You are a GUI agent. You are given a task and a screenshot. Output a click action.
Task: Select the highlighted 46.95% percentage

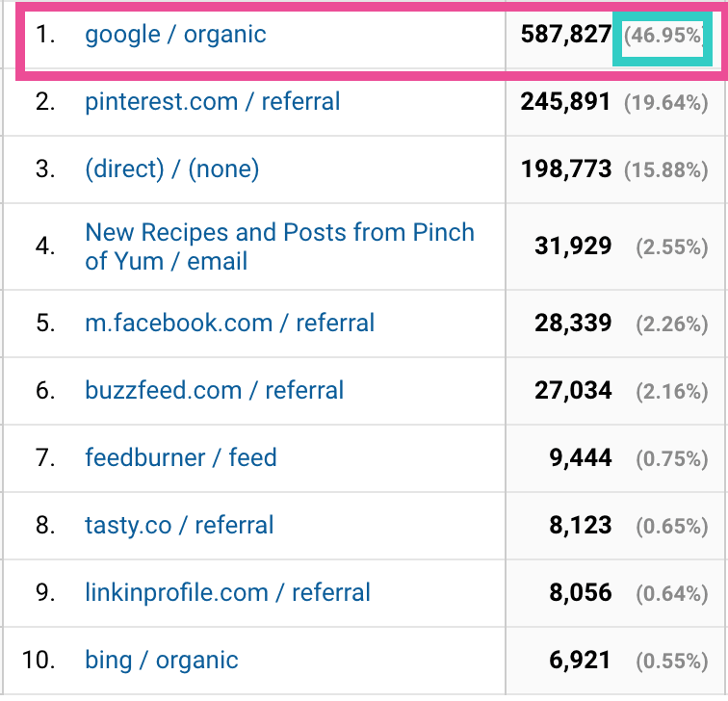pos(663,36)
